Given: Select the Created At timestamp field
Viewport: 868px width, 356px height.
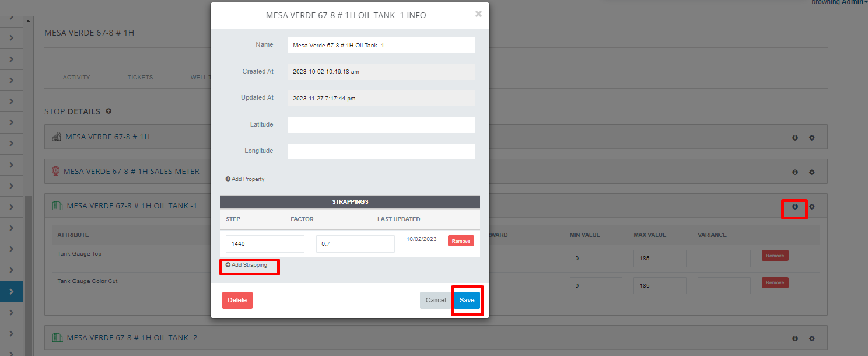Looking at the screenshot, I should 381,72.
